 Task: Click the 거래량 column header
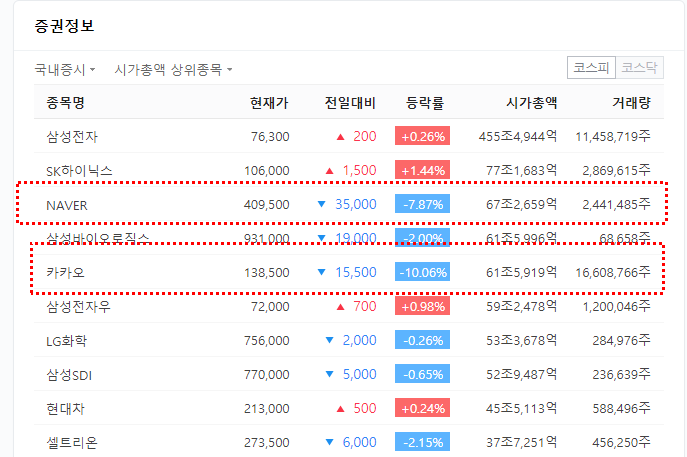click(x=631, y=103)
